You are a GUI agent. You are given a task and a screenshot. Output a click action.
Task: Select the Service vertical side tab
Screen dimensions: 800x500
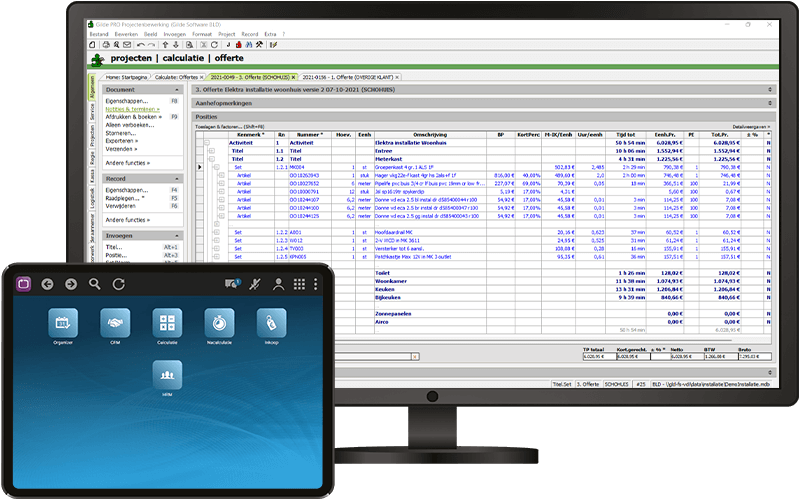coord(92,112)
